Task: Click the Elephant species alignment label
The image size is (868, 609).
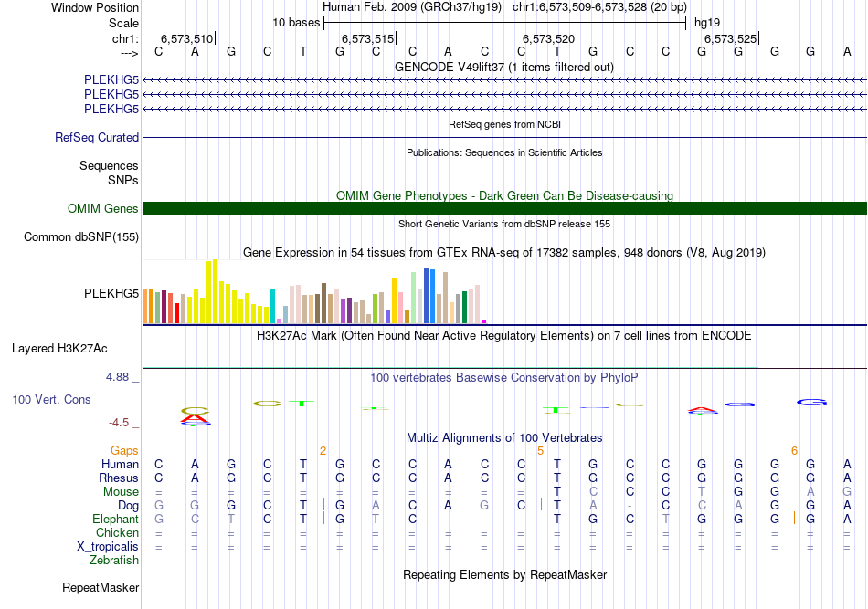Action: coord(115,519)
